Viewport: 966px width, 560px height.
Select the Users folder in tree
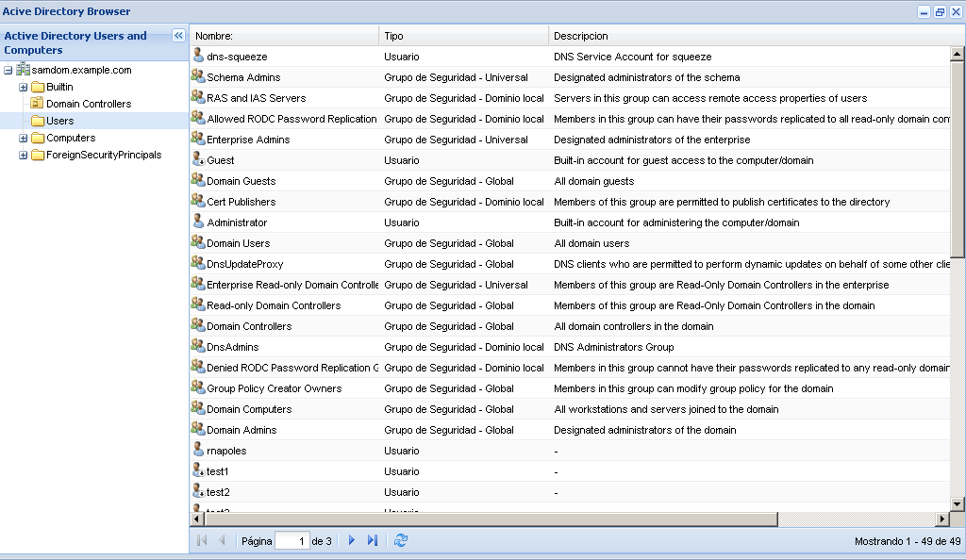coord(59,121)
